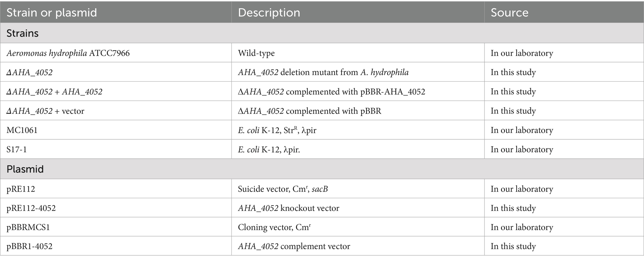Select the 'MC1061' strain cell

click(22, 130)
